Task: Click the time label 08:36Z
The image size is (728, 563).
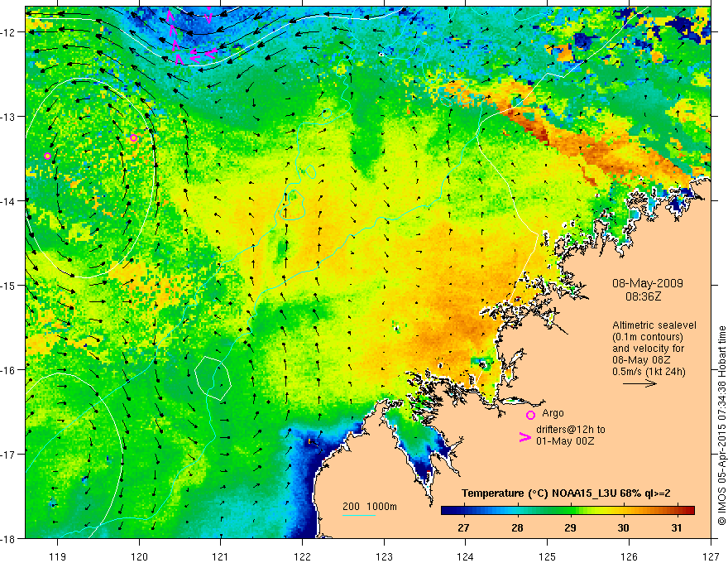Action: 643,296
